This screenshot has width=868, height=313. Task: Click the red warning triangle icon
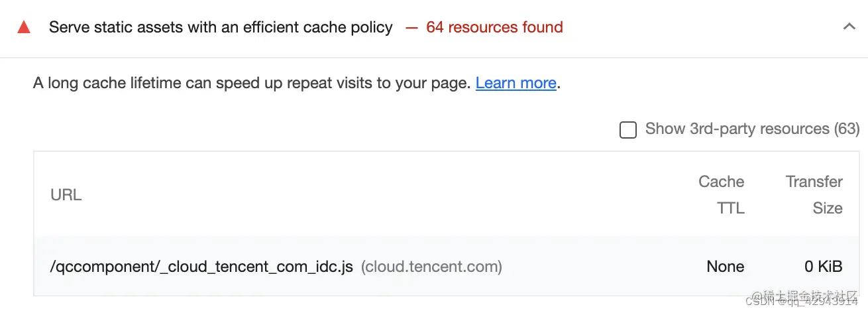pyautogui.click(x=24, y=28)
